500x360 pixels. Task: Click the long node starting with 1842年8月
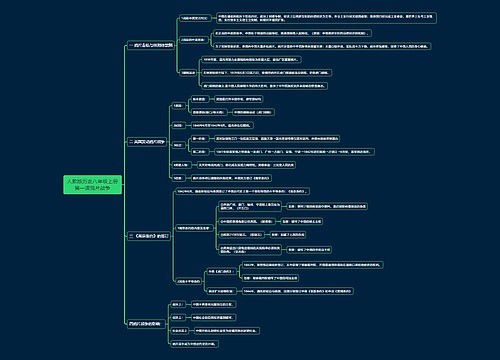click(x=243, y=191)
